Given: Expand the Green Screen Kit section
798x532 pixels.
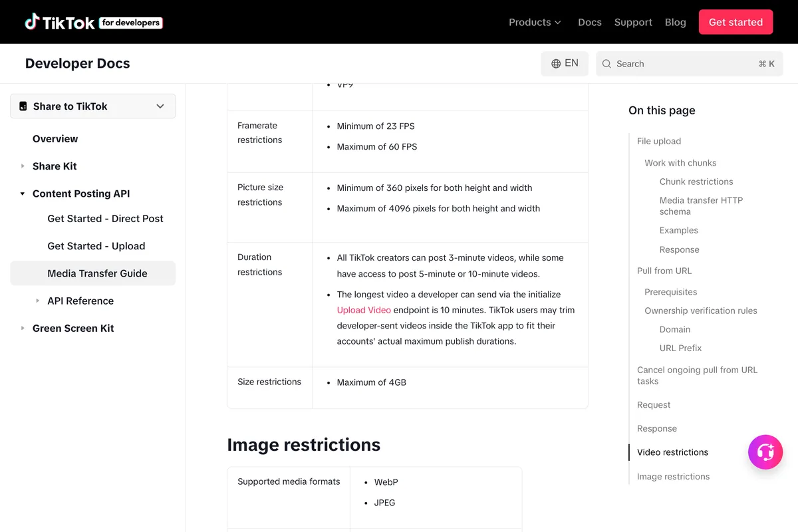Looking at the screenshot, I should 23,329.
